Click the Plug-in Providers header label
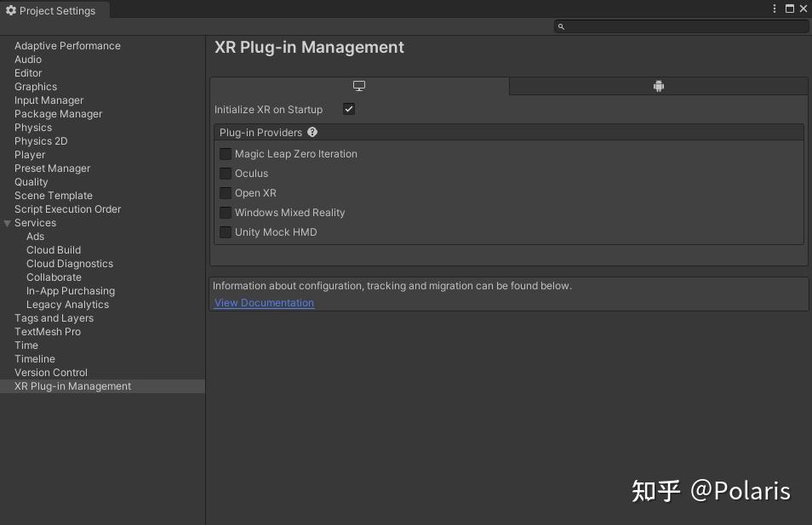 (260, 133)
